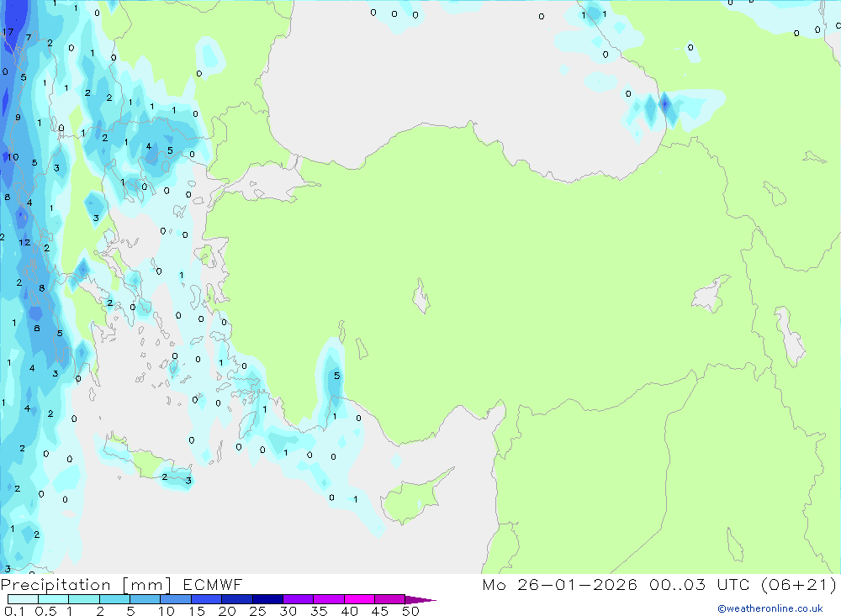Viewport: 841px width, 616px height.
Task: Click the '9' precipitation value on map
Action: 19,118
